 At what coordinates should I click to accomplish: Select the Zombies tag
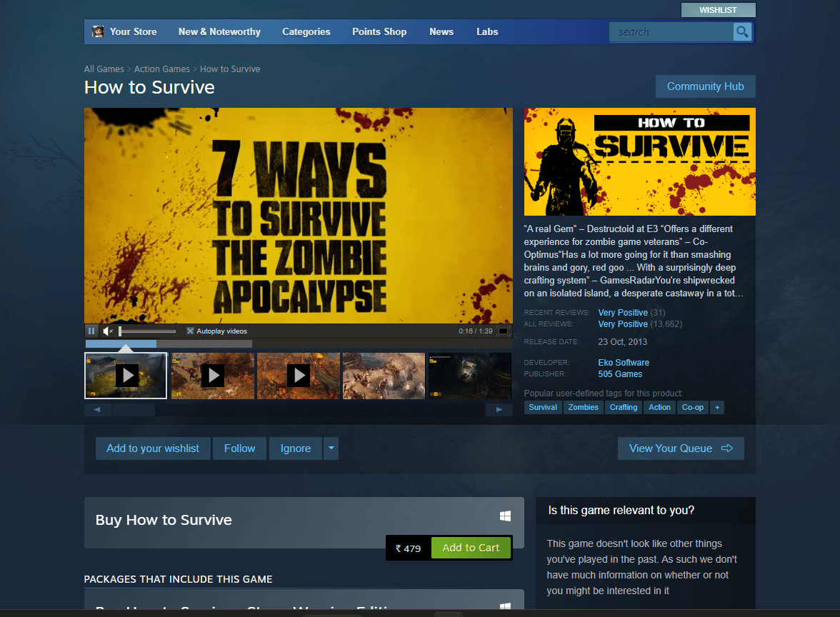(x=584, y=408)
